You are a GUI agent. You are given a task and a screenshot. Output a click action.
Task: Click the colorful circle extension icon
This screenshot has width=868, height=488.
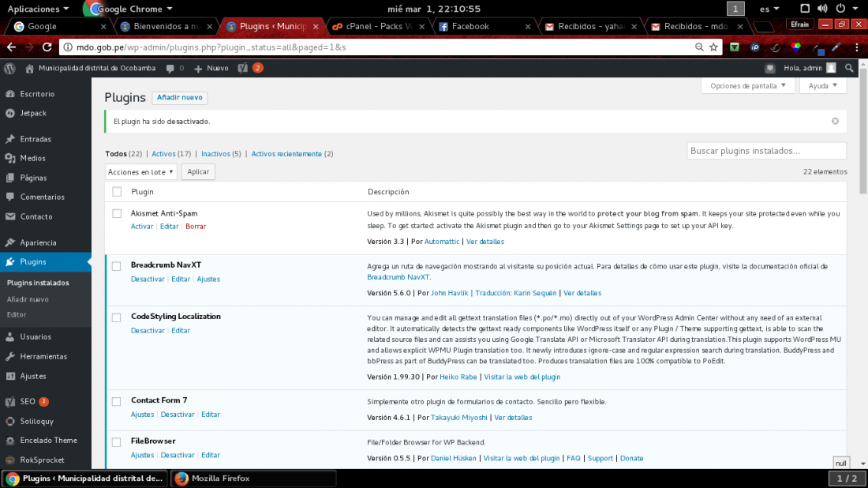[x=795, y=47]
